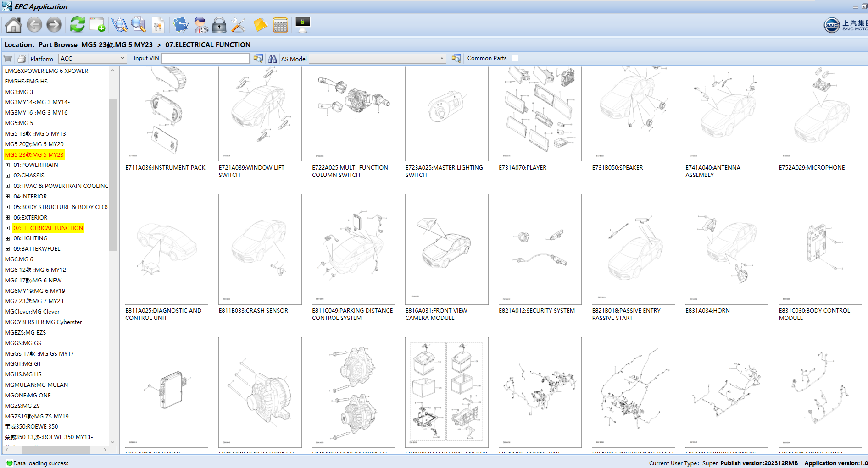Open the E831A034:HORN parts diagram
This screenshot has width=868, height=468.
[726, 249]
